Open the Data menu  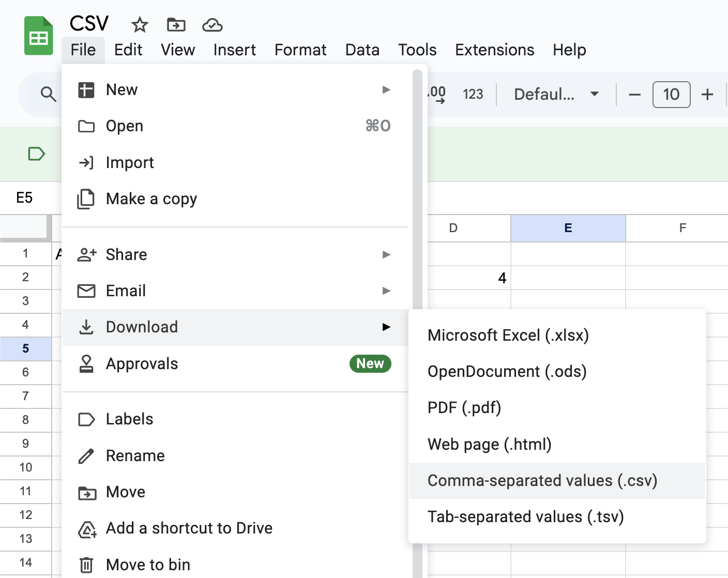click(362, 50)
